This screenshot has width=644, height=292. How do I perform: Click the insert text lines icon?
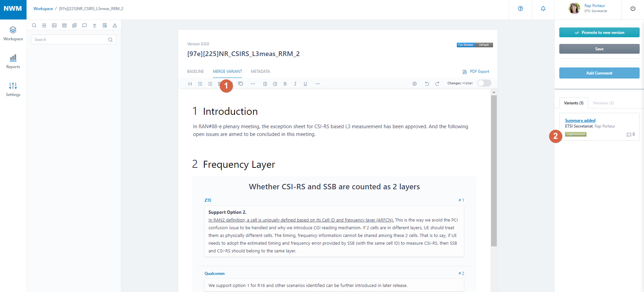point(44,26)
